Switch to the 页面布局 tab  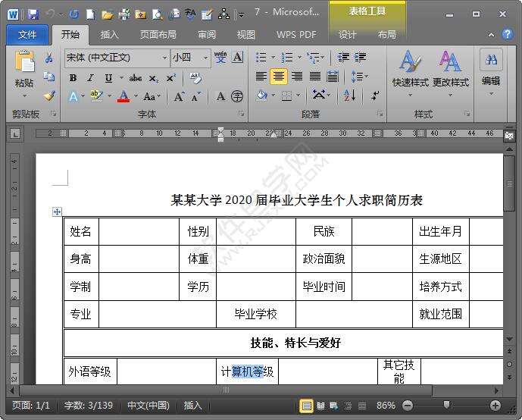tap(158, 35)
